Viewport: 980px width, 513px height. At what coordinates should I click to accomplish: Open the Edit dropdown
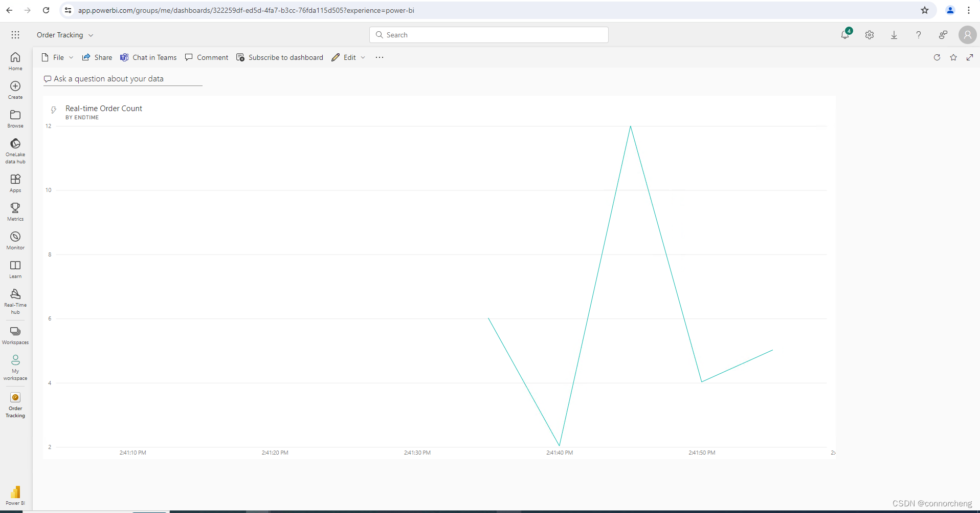coord(348,57)
